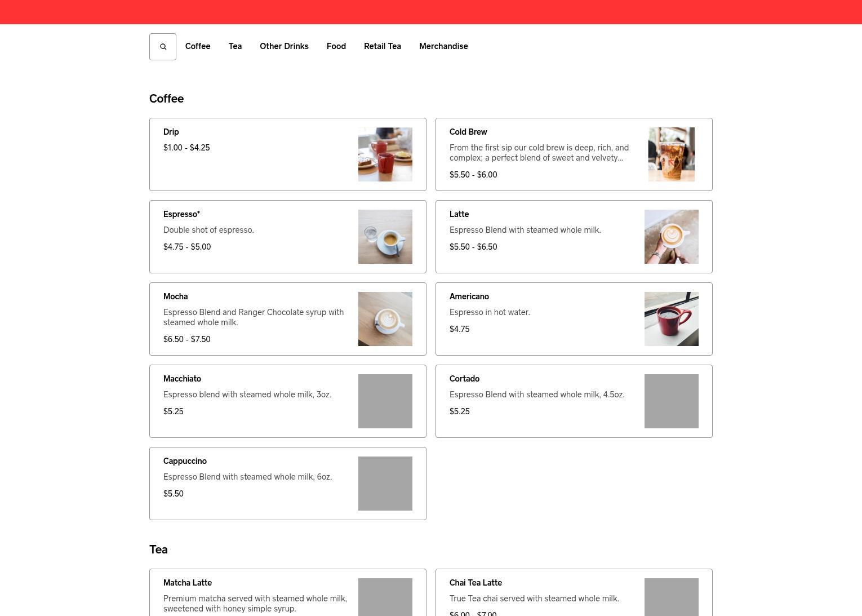Click the 'Espresso in hot water.' description
The image size is (862, 616).
[x=490, y=312]
